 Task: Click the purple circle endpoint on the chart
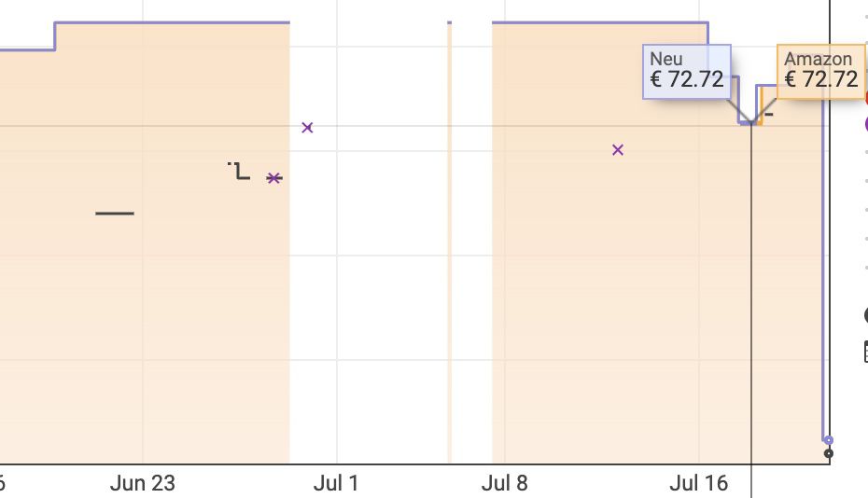(828, 440)
